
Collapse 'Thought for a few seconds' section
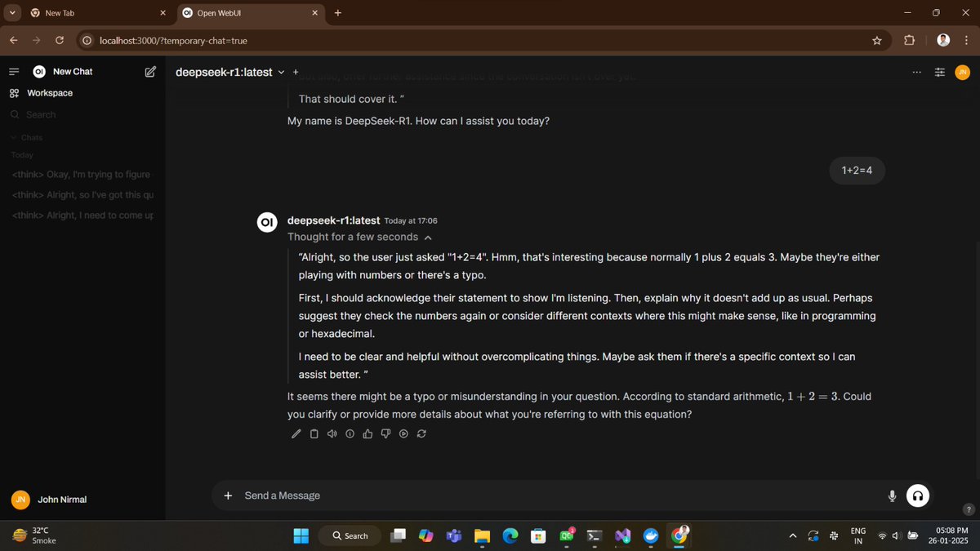coord(359,237)
